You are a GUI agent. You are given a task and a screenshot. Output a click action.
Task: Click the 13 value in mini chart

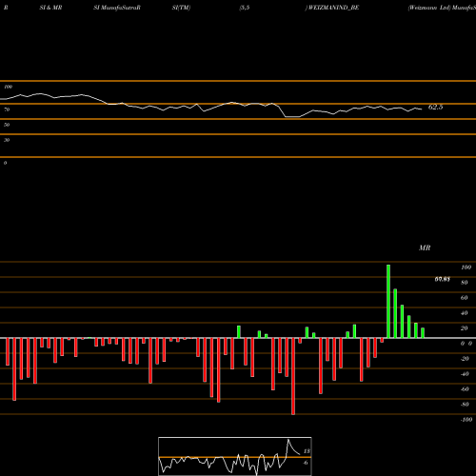tap(307, 451)
